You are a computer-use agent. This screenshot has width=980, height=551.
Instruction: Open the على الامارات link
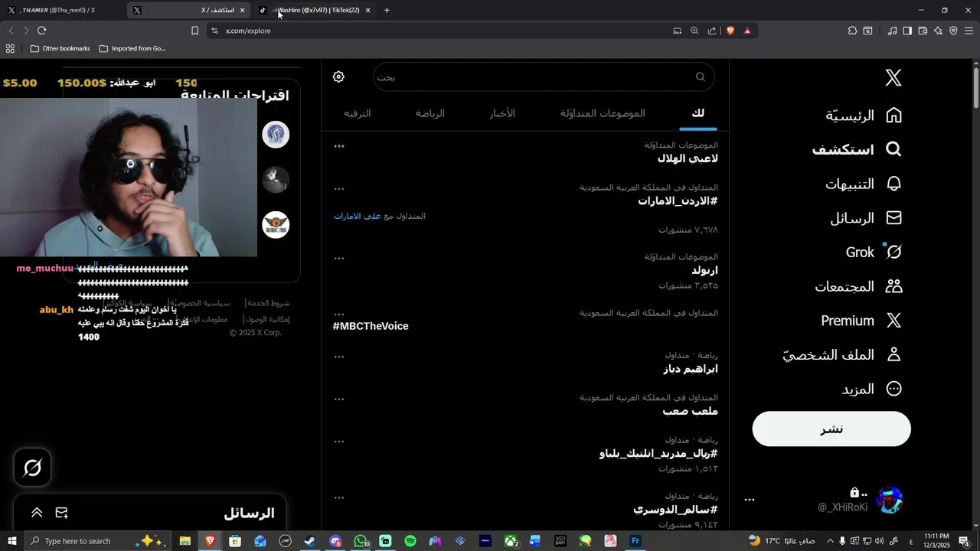357,217
